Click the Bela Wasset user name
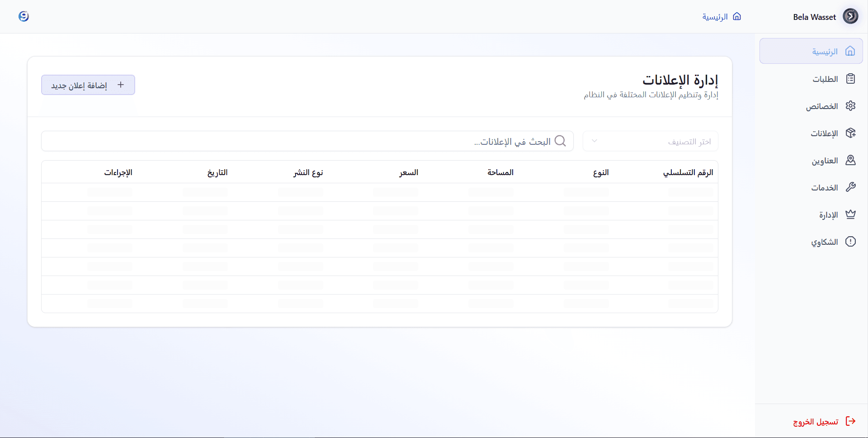Viewport: 868px width, 438px height. [814, 17]
